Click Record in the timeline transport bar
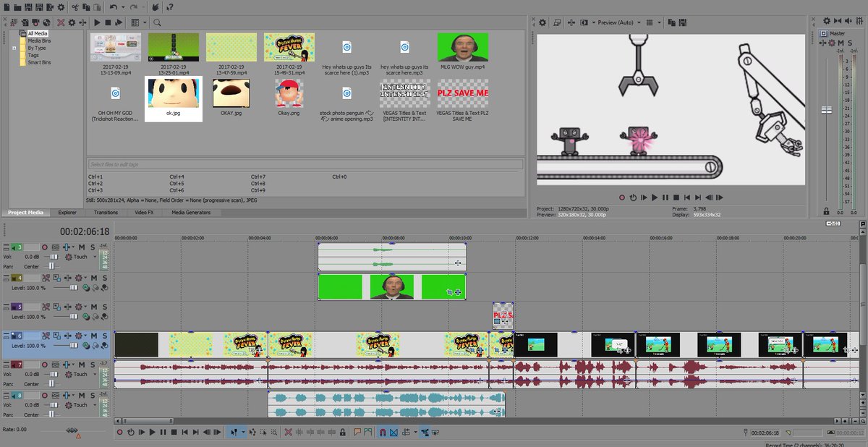The width and height of the screenshot is (868, 447). tap(119, 432)
